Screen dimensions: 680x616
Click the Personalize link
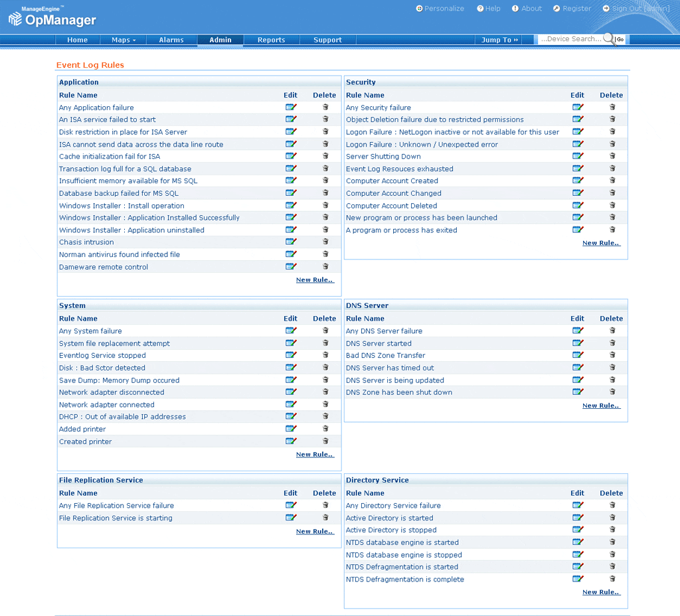(440, 9)
